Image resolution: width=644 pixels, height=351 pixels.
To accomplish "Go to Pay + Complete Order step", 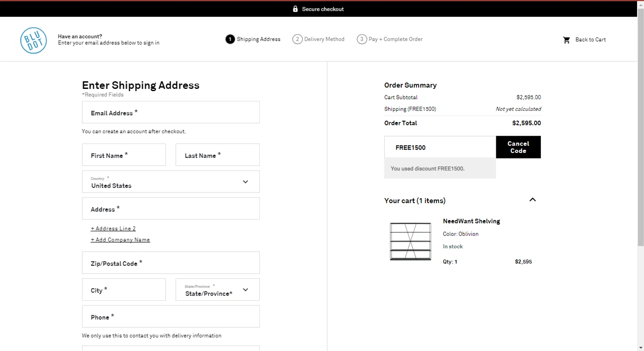I will [395, 39].
